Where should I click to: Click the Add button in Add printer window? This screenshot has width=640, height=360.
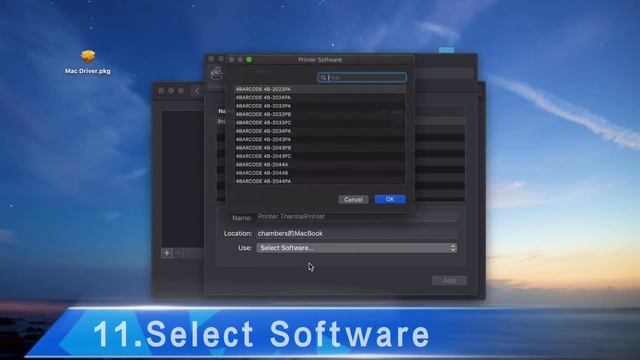pyautogui.click(x=449, y=280)
